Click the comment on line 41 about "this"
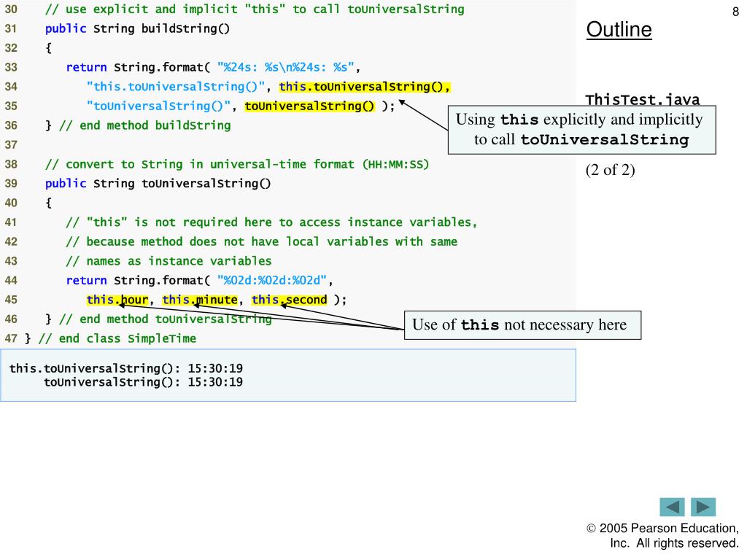Screen dimensions: 747x560 [271, 222]
